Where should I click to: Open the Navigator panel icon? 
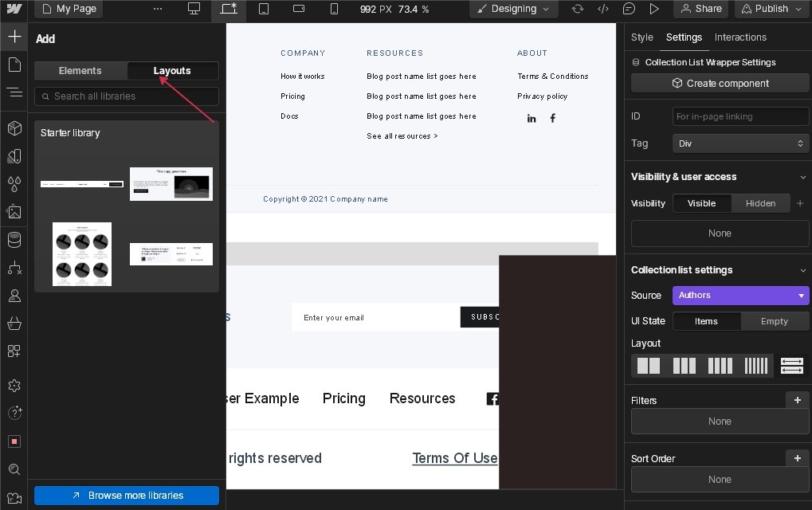click(x=14, y=92)
